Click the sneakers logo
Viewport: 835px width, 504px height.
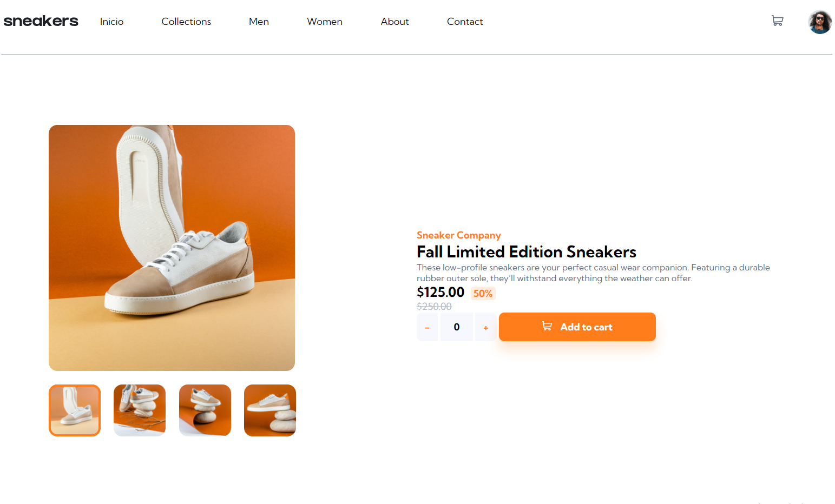pos(41,21)
